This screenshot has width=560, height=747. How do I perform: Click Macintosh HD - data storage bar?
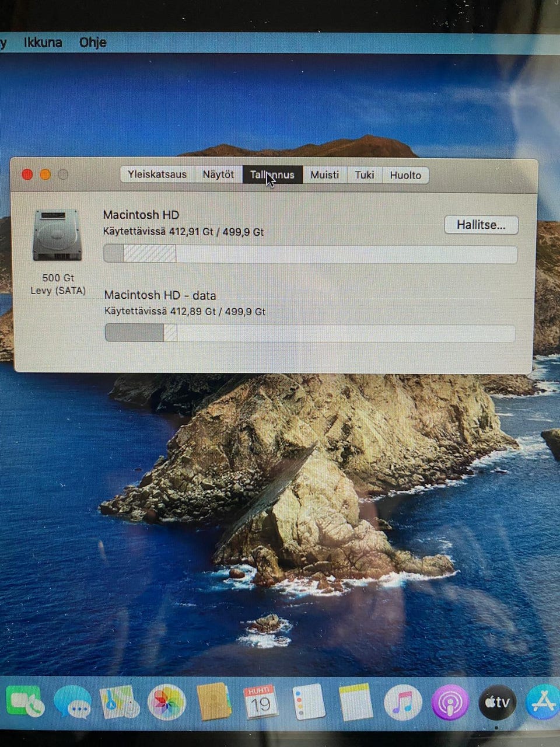click(x=310, y=333)
